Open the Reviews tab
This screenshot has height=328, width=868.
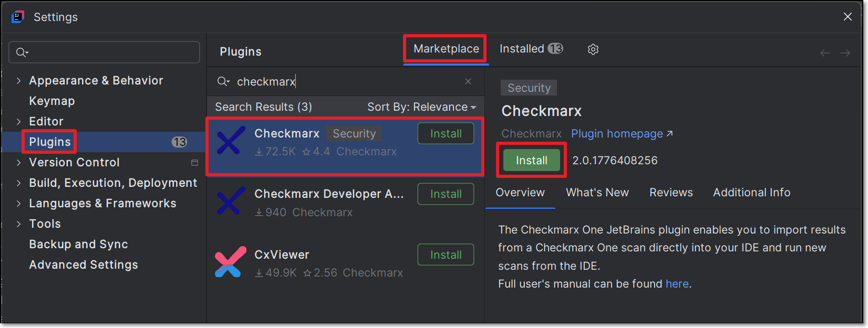[671, 193]
